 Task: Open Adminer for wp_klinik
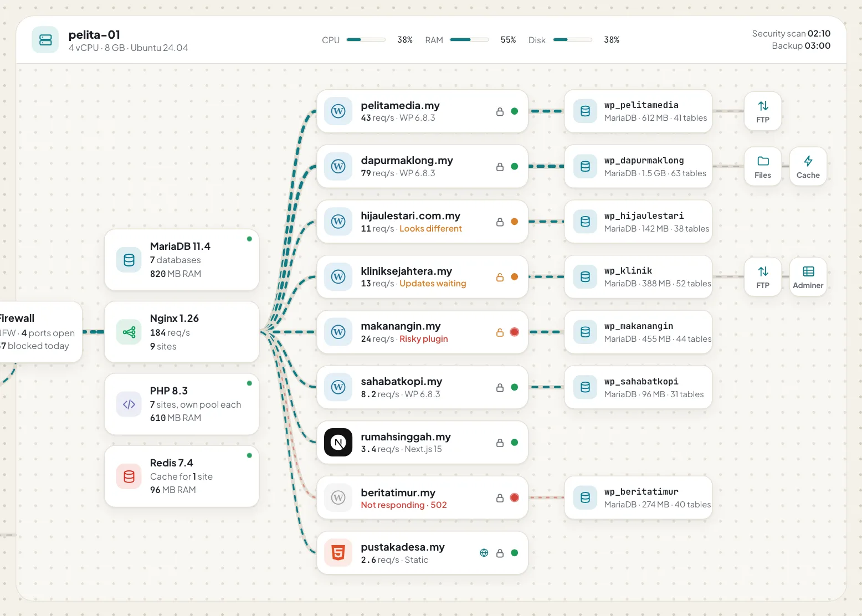(808, 277)
